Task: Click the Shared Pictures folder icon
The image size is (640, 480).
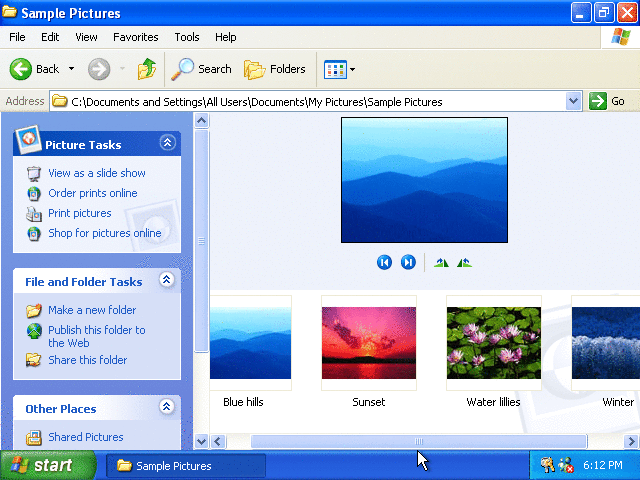Action: [33, 438]
